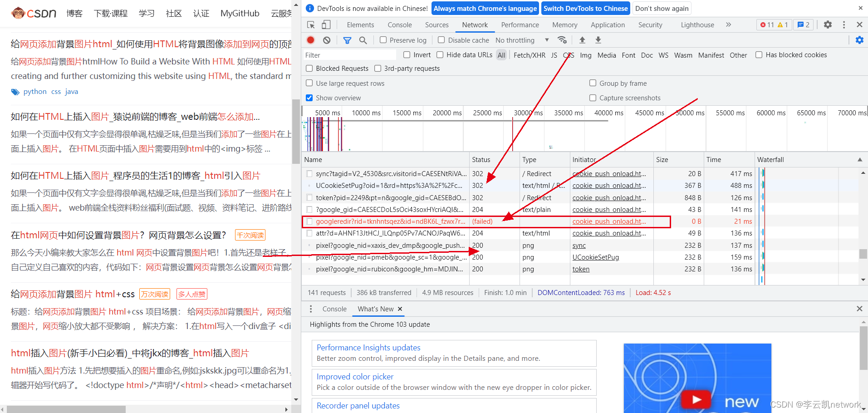
Task: Dismiss the DevTools language infobar
Action: click(860, 8)
